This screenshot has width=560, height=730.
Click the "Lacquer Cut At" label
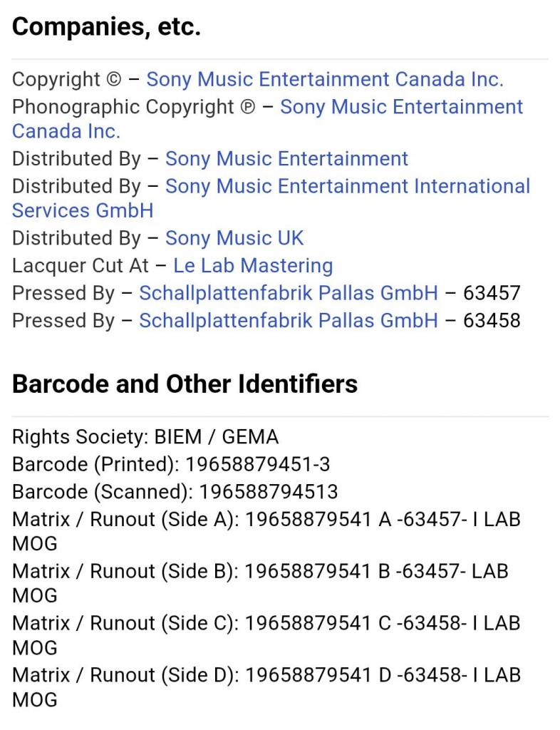(x=81, y=266)
